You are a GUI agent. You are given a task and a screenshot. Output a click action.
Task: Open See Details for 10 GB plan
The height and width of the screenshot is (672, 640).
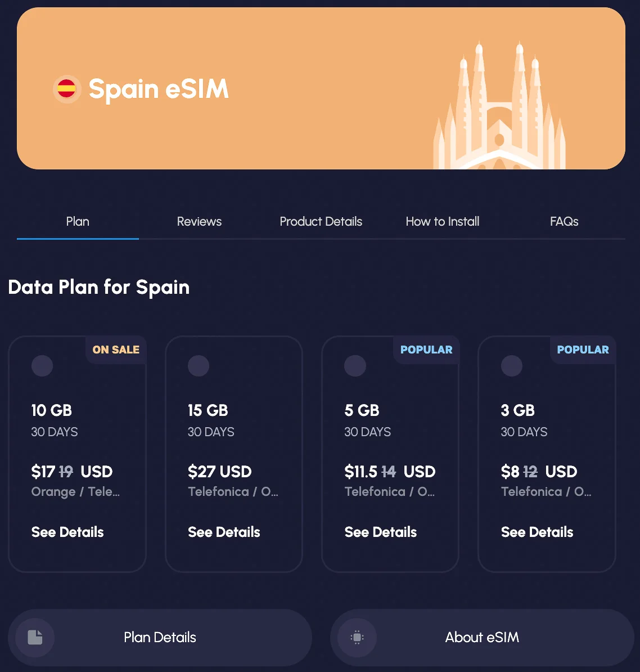point(67,532)
